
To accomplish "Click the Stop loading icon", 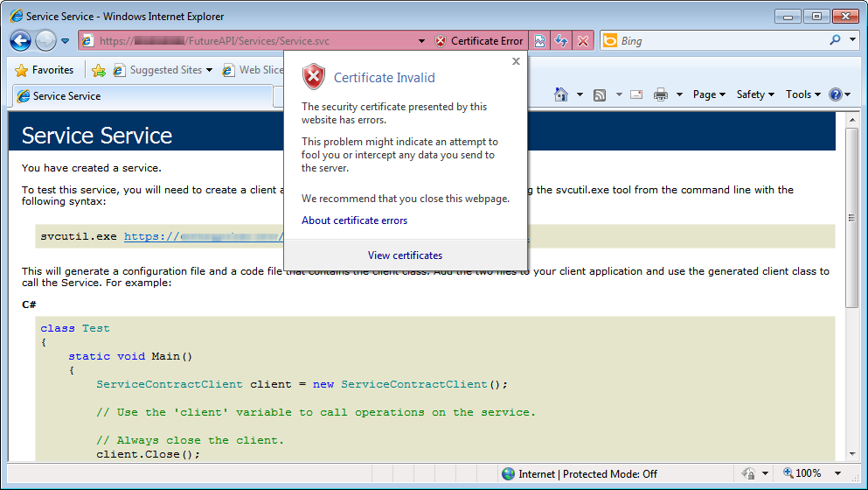I will [583, 41].
